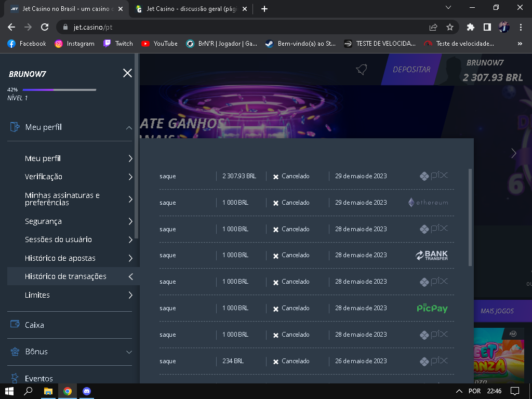The width and height of the screenshot is (532, 399).
Task: Click the notification bell icon
Action: [361, 70]
